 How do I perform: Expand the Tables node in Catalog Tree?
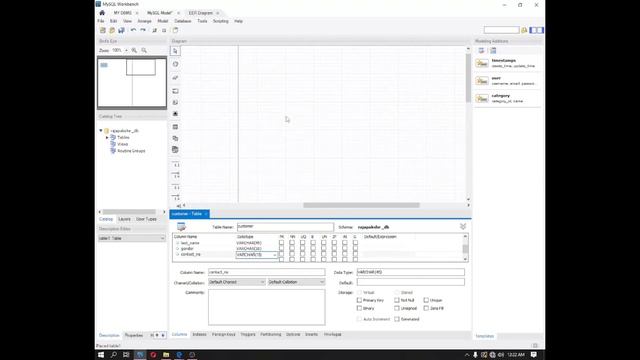107,138
